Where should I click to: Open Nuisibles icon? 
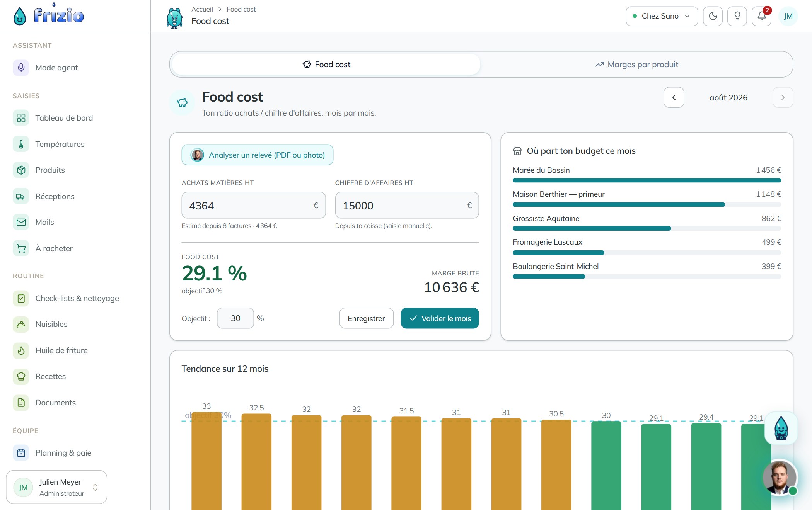[21, 324]
